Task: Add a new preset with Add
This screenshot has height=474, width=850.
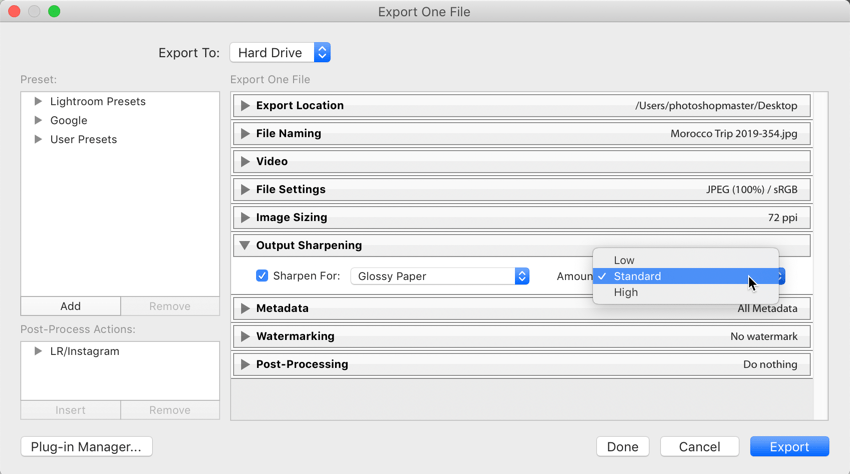Action: coord(70,306)
